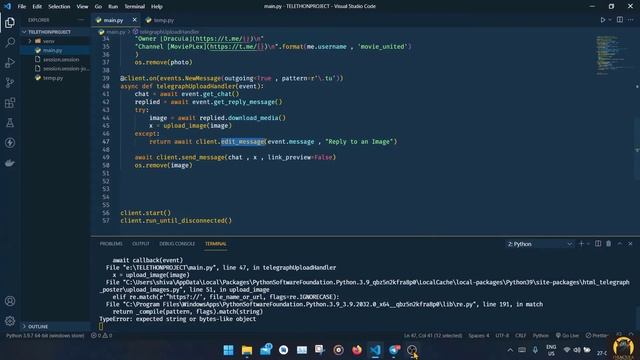Change indentation via 'Spaces: 4'
This screenshot has width=640, height=360.
(479, 336)
